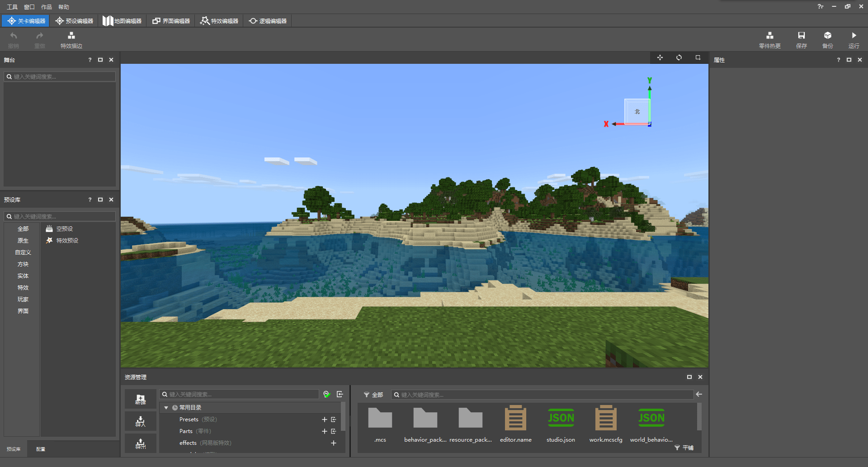Select the 方块 category in 预设库
The width and height of the screenshot is (868, 467).
23,264
